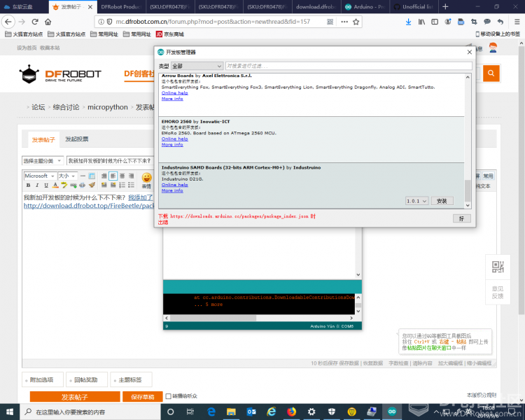Open Online help link under Arrow Boards
525x420 pixels.
tap(175, 93)
